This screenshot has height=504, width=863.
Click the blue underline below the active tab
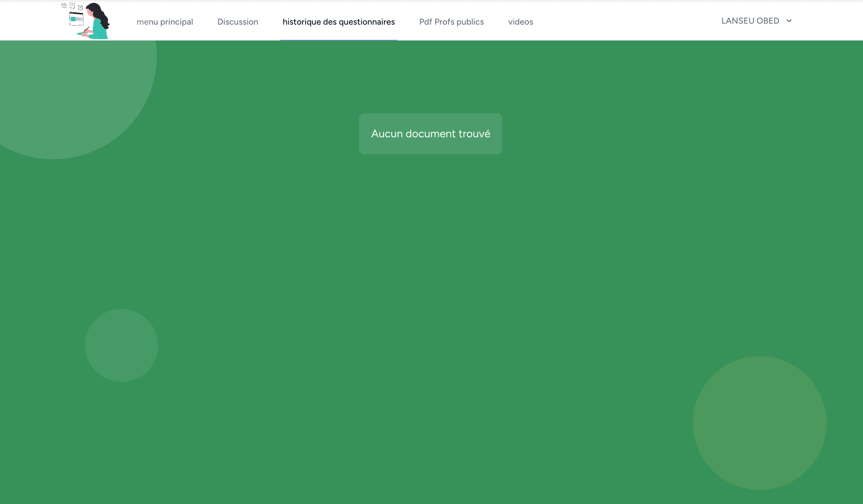click(338, 40)
